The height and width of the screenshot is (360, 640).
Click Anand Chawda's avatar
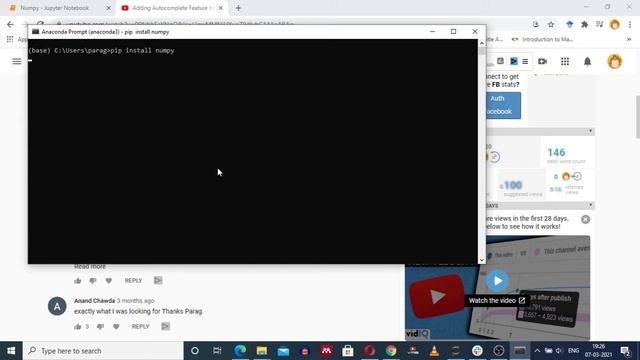pyautogui.click(x=57, y=306)
